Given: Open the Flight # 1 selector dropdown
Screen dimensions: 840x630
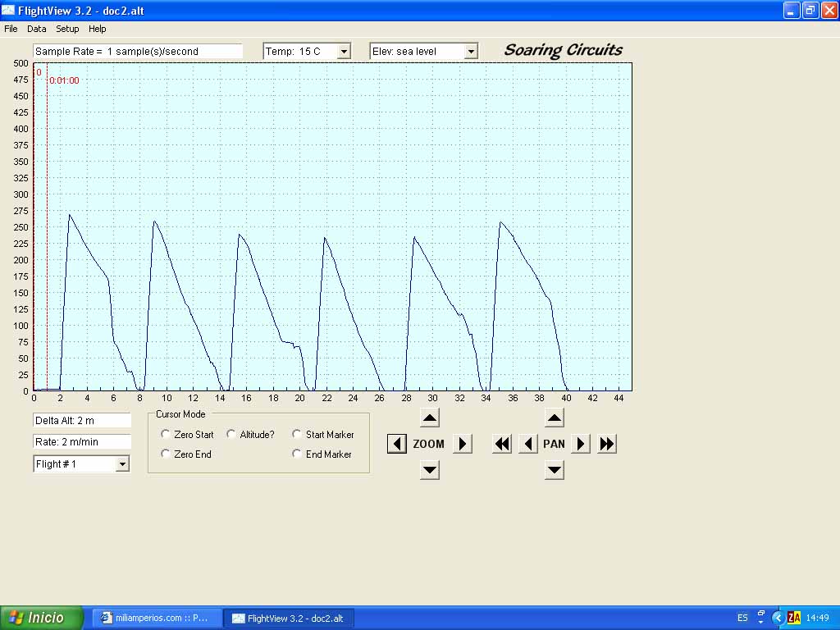Looking at the screenshot, I should coord(122,464).
